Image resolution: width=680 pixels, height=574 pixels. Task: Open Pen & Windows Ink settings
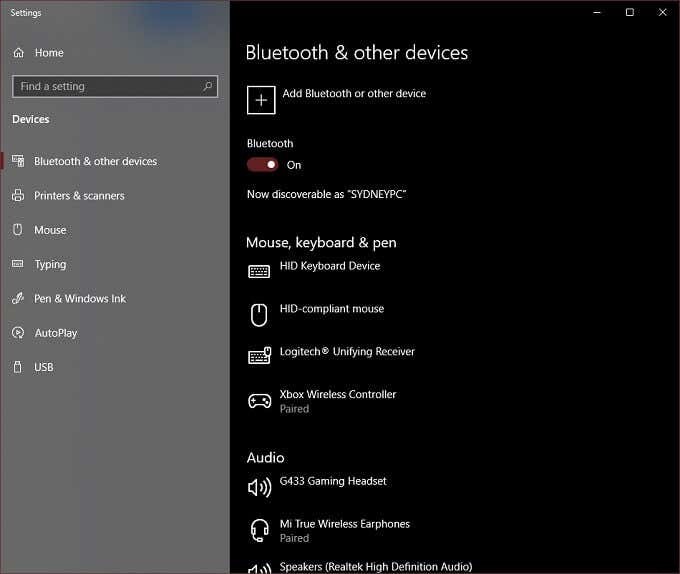[115, 298]
